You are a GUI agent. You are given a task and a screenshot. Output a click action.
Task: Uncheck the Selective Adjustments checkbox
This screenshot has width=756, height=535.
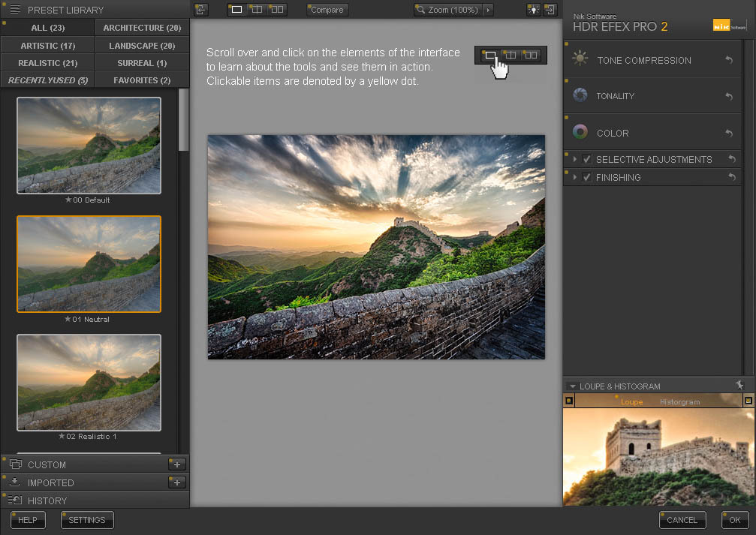click(x=587, y=159)
